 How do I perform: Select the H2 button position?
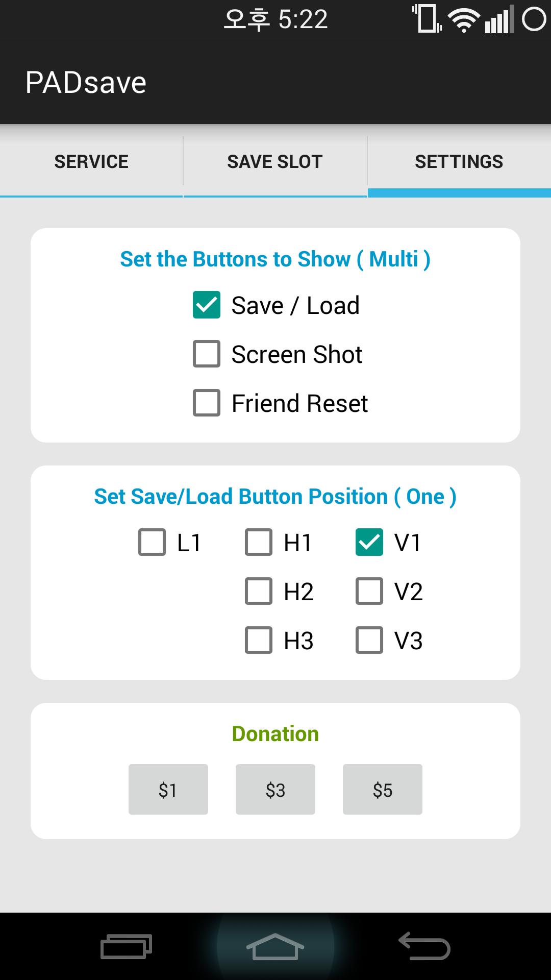259,592
